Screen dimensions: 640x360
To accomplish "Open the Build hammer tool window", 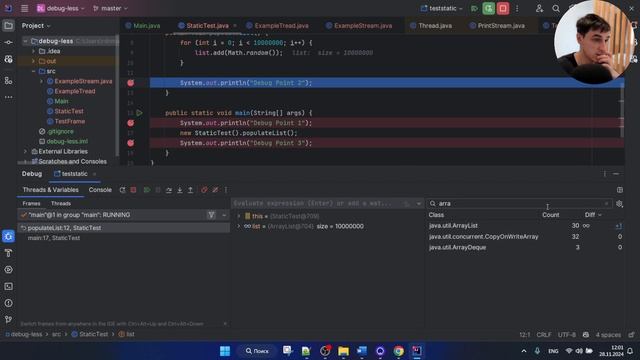I will (8, 253).
